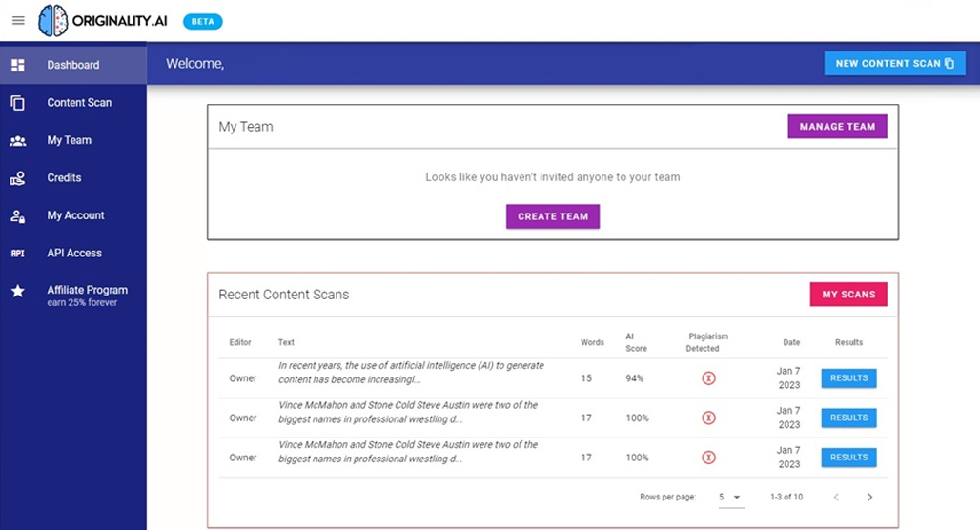980x530 pixels.
Task: Click the Affiliate Program star icon
Action: point(18,291)
